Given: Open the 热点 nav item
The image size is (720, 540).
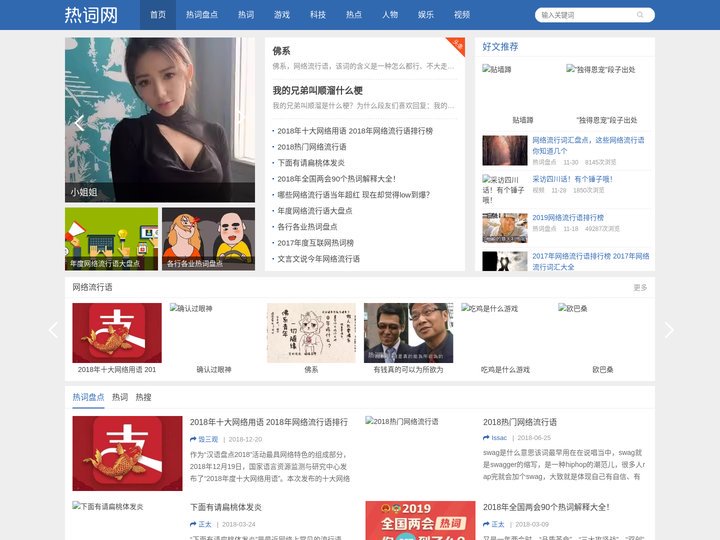Looking at the screenshot, I should point(354,15).
